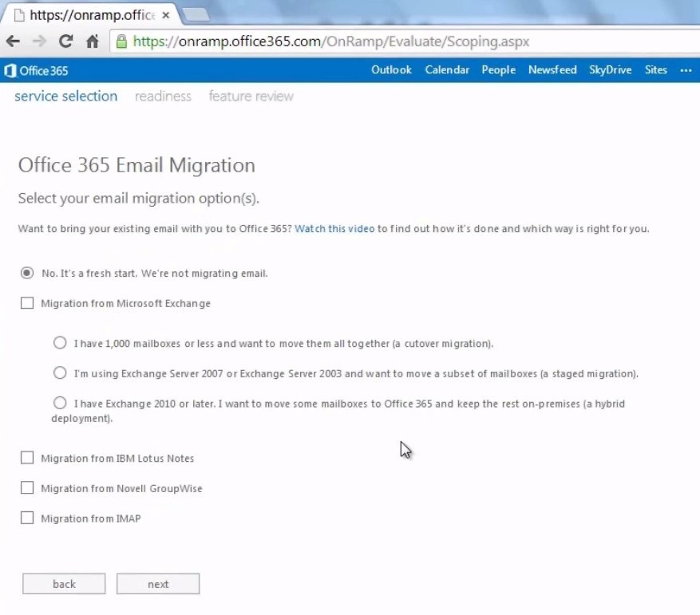Viewport: 700px width, 615px height.
Task: Switch to the readiness step
Action: point(163,96)
